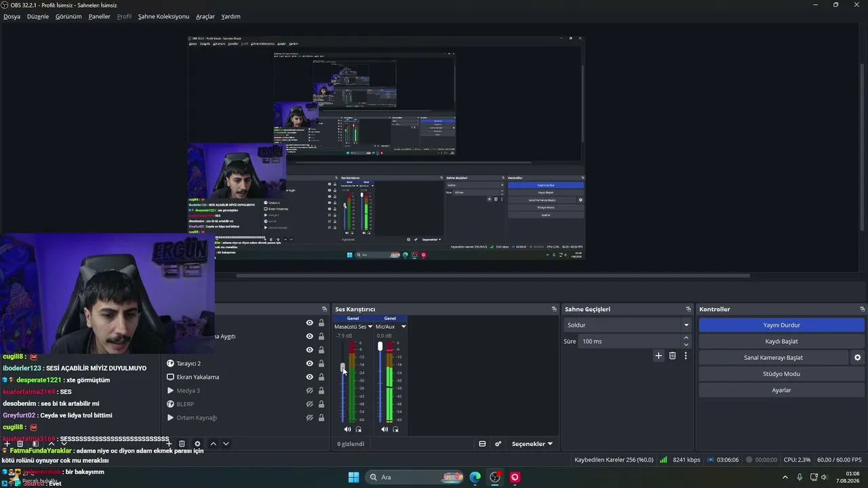Click the Mic/Aux volume fader handle
Screen dimensions: 868x488
pos(380,346)
